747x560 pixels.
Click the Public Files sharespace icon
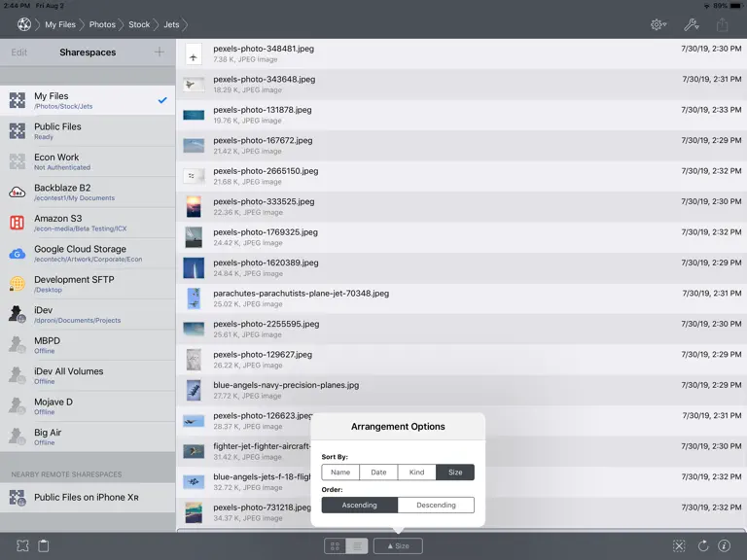[x=18, y=131]
